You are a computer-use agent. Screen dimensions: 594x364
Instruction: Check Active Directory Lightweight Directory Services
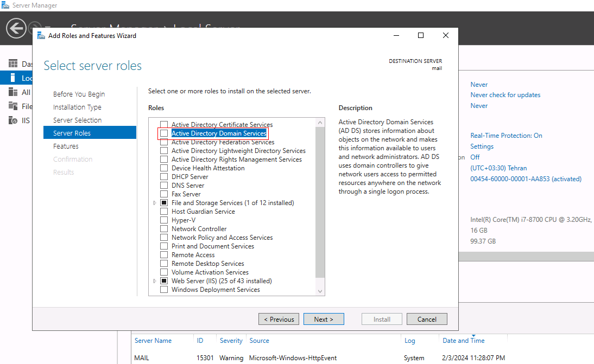(164, 151)
